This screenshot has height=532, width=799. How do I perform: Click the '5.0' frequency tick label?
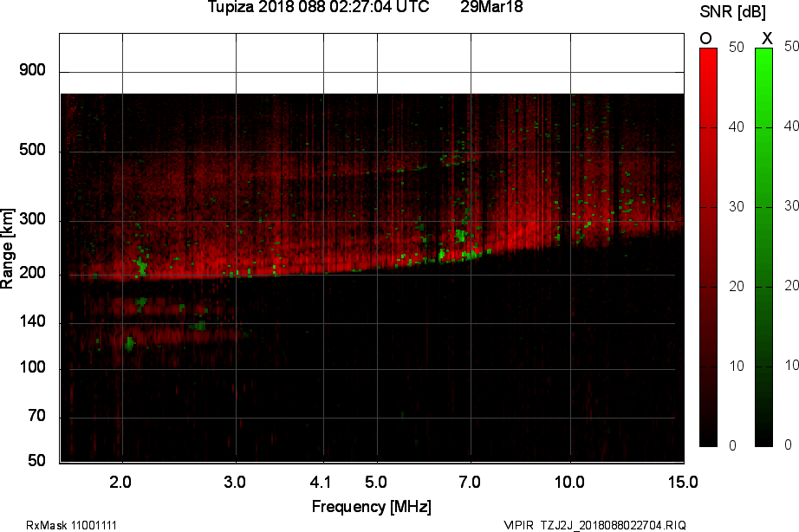(375, 482)
